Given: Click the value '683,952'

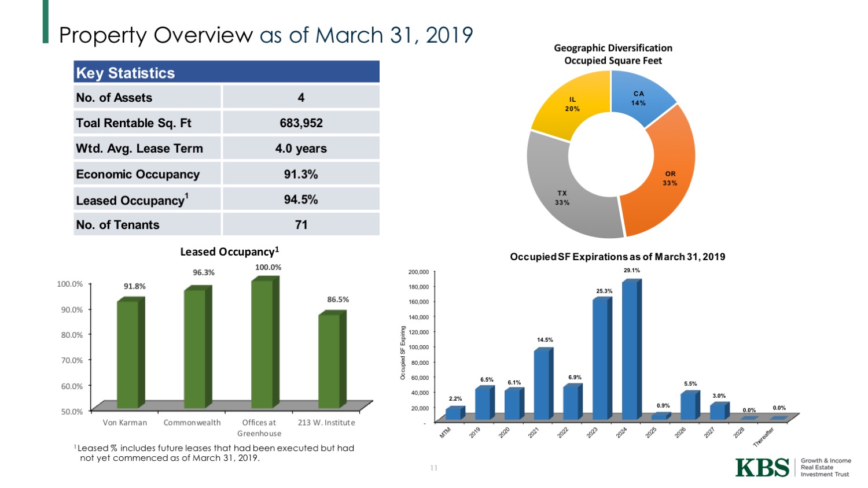Looking at the screenshot, I should [301, 123].
